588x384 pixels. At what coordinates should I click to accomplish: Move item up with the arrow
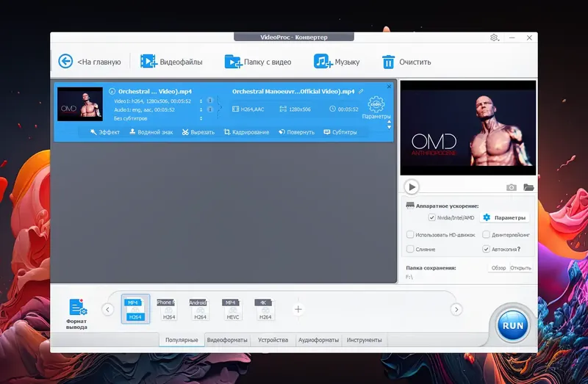coord(389,122)
